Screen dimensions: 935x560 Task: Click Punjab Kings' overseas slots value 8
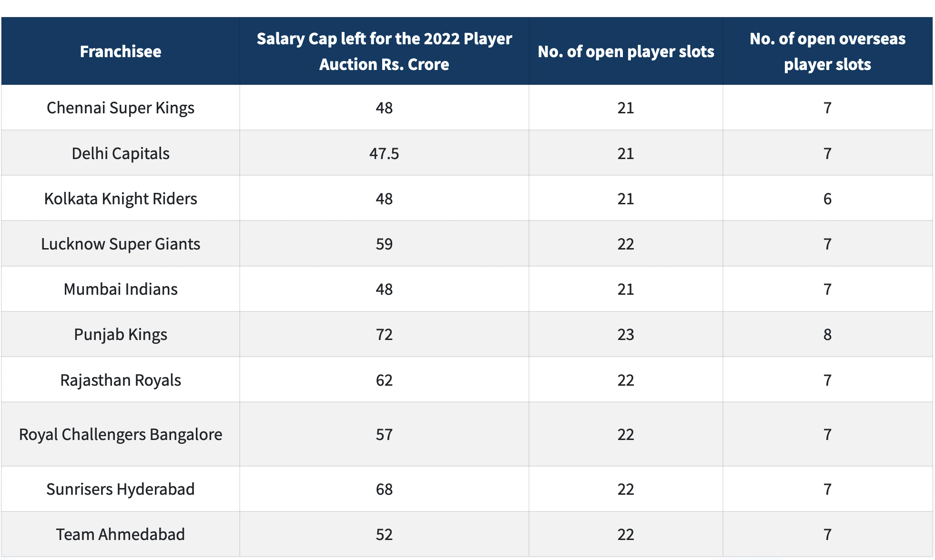tap(827, 334)
